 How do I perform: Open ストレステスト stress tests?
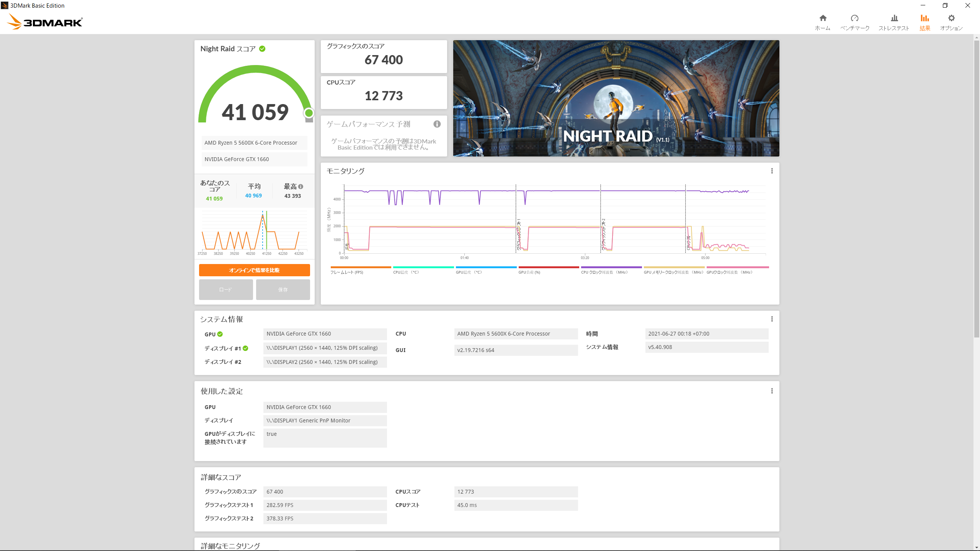(894, 23)
